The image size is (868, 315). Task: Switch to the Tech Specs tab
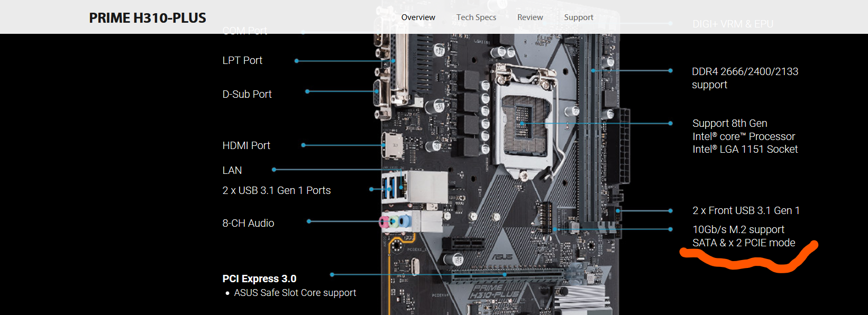476,17
